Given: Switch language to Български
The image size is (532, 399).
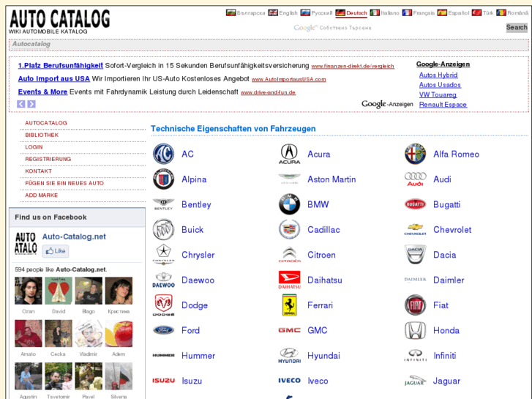Looking at the screenshot, I should pos(245,13).
